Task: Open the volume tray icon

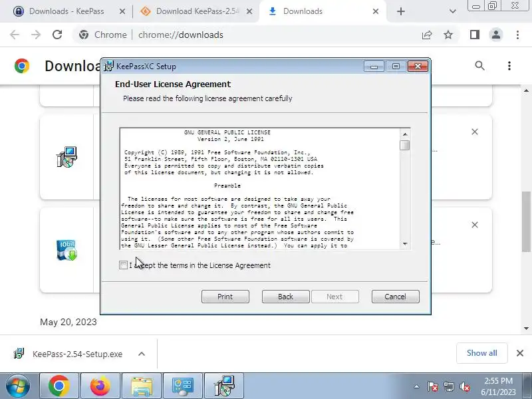Action: (x=464, y=386)
